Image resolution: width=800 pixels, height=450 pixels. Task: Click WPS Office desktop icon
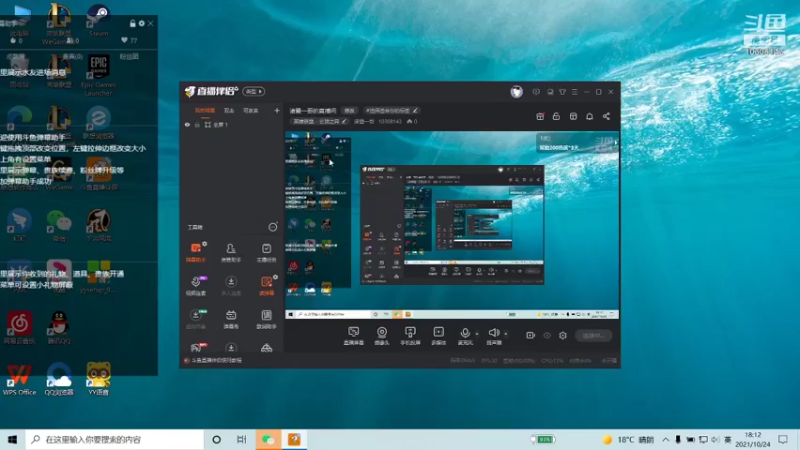coord(19,380)
